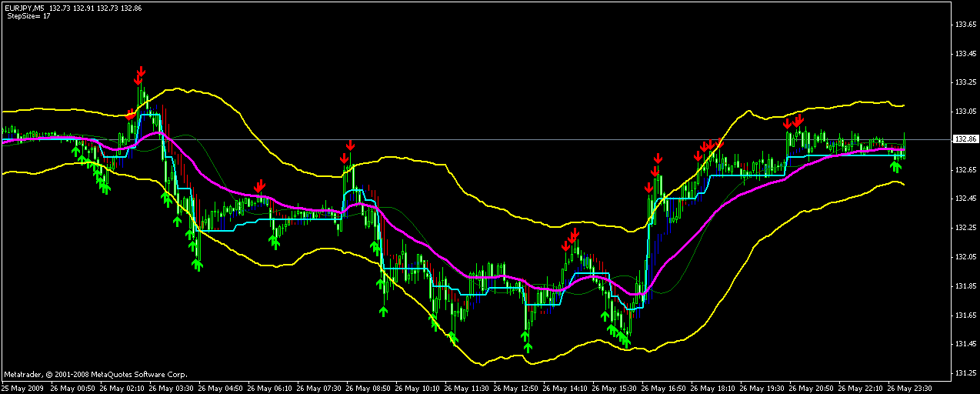Click the red sell arrow above the 08:50 spike
980x394 pixels.
click(x=350, y=145)
